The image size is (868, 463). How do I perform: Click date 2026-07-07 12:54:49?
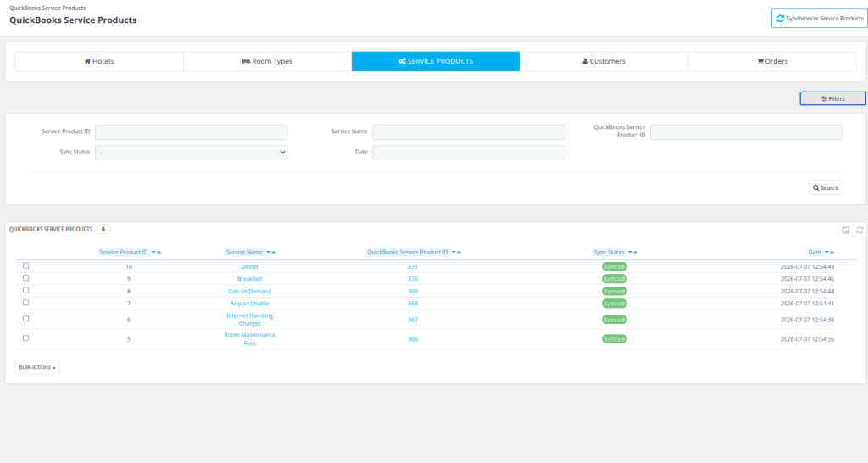(x=807, y=266)
